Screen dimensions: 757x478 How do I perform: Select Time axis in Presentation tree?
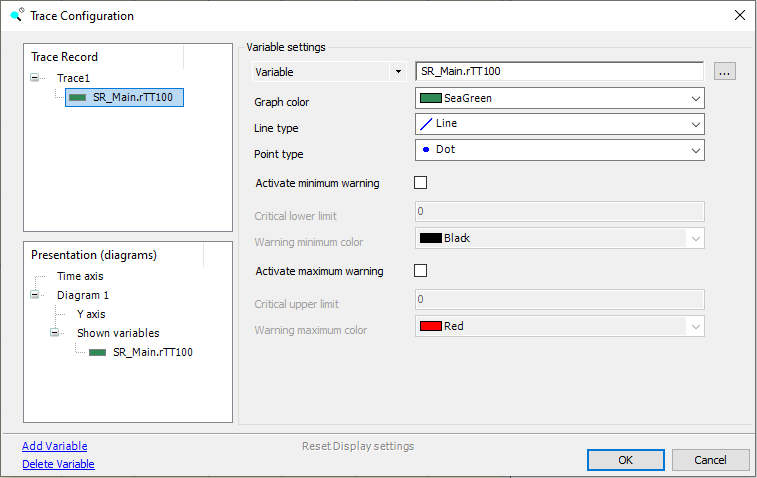click(79, 276)
